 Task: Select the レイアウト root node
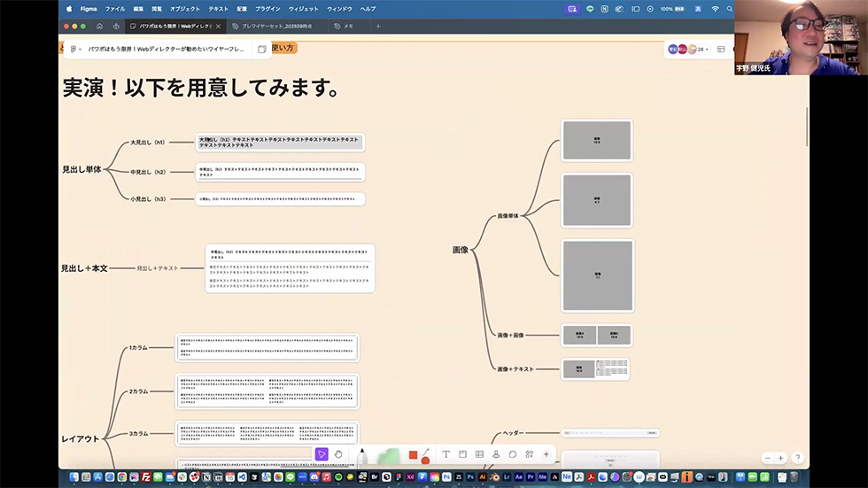[81, 438]
